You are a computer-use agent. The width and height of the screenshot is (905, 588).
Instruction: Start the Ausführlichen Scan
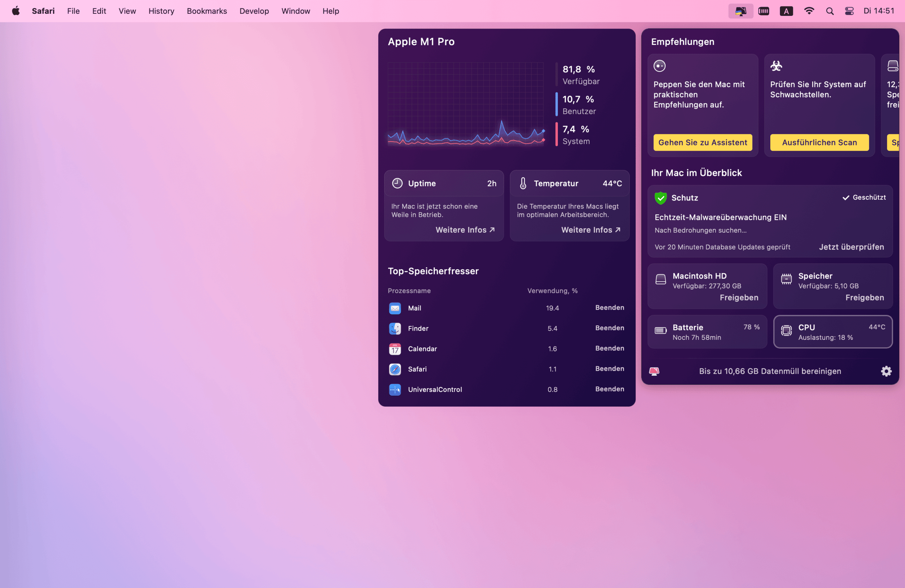[x=819, y=142]
